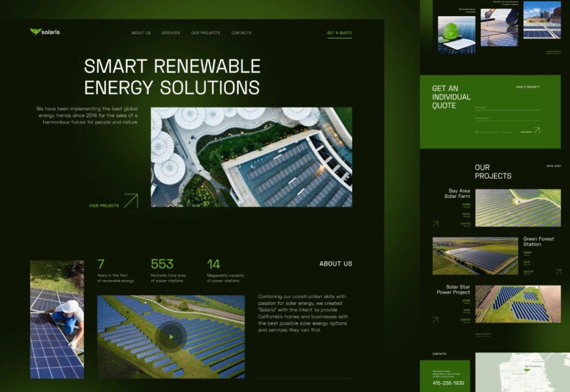This screenshot has width=570, height=392.
Task: Click arrow icon beside View Projects
Action: pyautogui.click(x=131, y=201)
